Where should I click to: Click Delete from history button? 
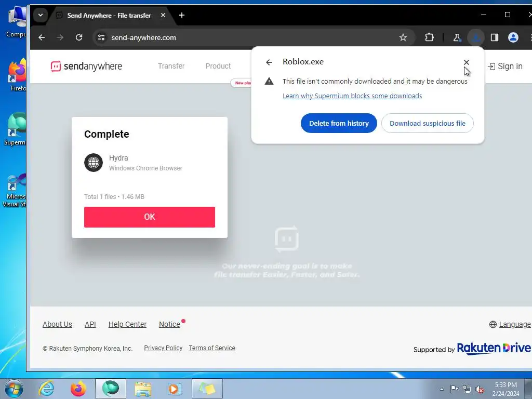click(339, 123)
